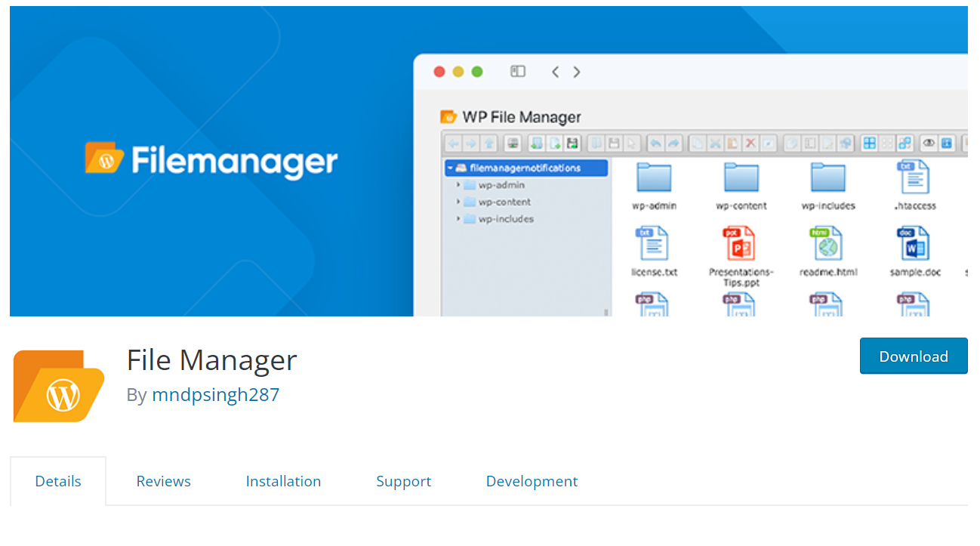Image resolution: width=980 pixels, height=546 pixels.
Task: Click the right chevron in the window title bar
Action: [577, 72]
